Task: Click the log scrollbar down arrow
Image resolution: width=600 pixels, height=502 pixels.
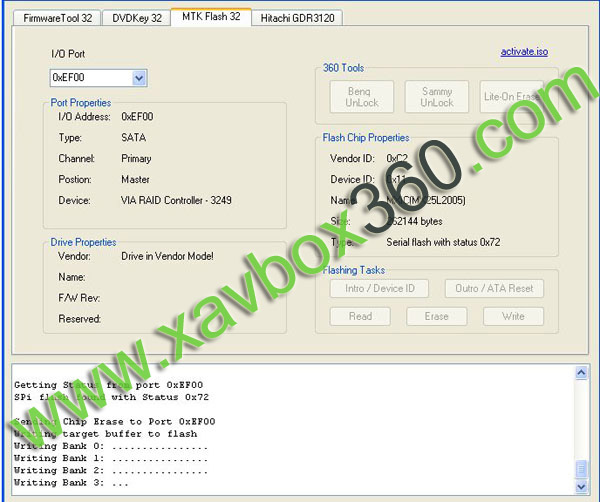Action: coord(581,486)
